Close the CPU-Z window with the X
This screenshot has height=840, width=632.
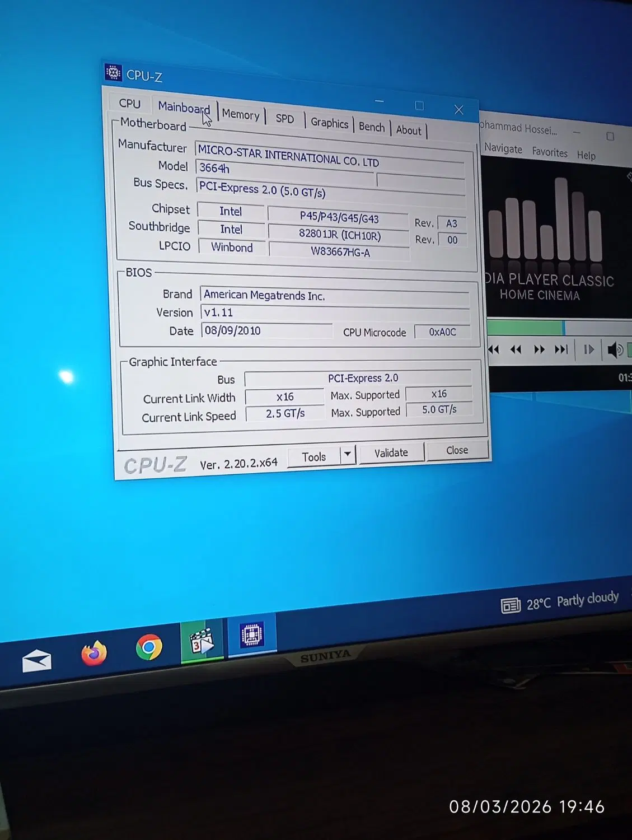point(458,110)
